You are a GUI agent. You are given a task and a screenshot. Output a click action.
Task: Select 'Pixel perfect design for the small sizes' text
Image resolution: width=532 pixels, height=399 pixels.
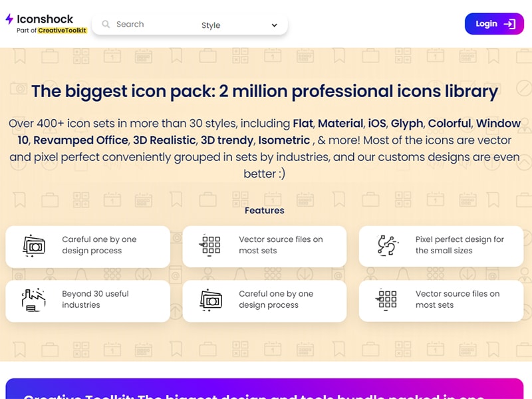tap(460, 245)
